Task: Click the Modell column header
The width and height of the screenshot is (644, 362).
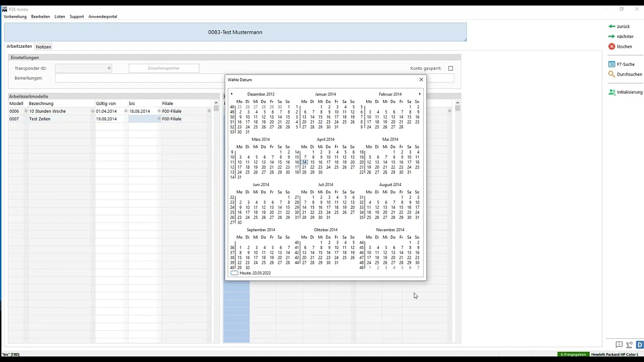Action: [x=16, y=104]
